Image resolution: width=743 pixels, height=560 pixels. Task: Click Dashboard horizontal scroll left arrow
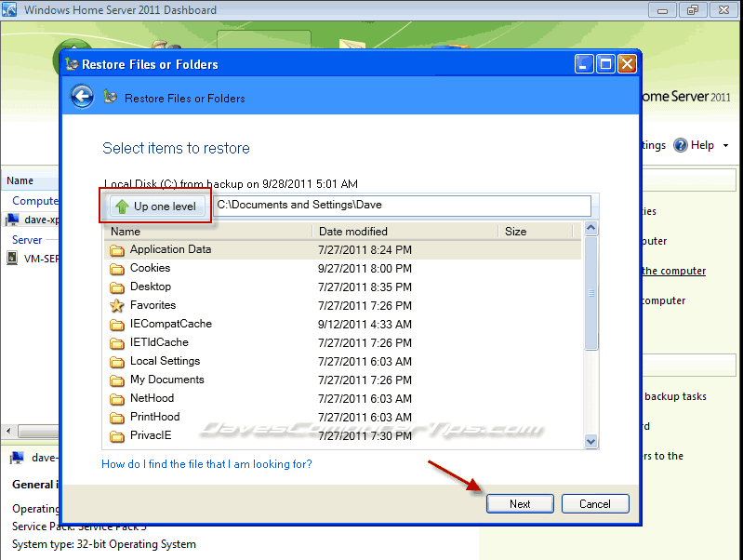(8, 431)
